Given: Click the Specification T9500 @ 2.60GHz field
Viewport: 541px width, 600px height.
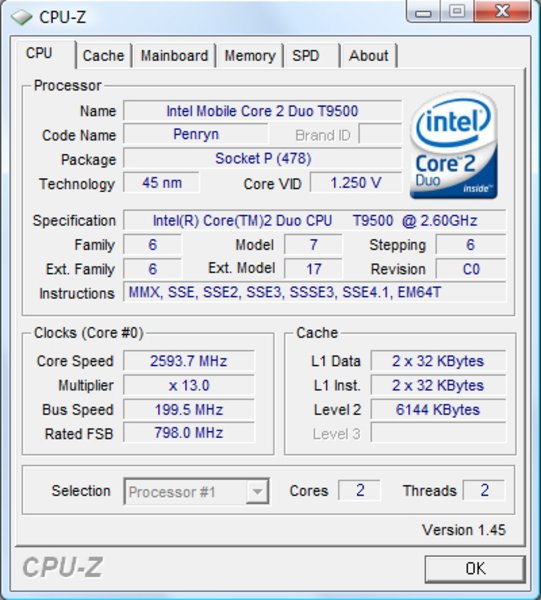Looking at the screenshot, I should point(314,221).
